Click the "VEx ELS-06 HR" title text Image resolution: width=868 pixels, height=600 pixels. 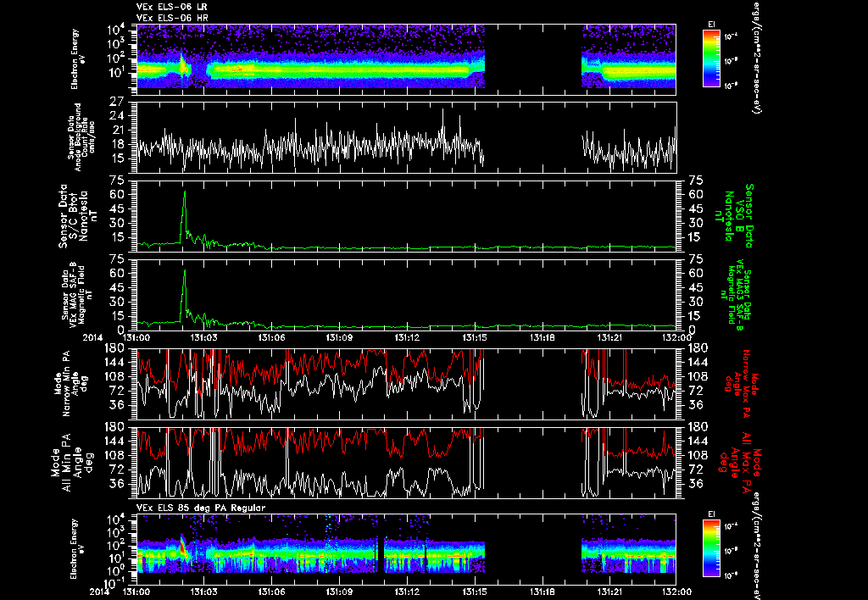click(172, 19)
